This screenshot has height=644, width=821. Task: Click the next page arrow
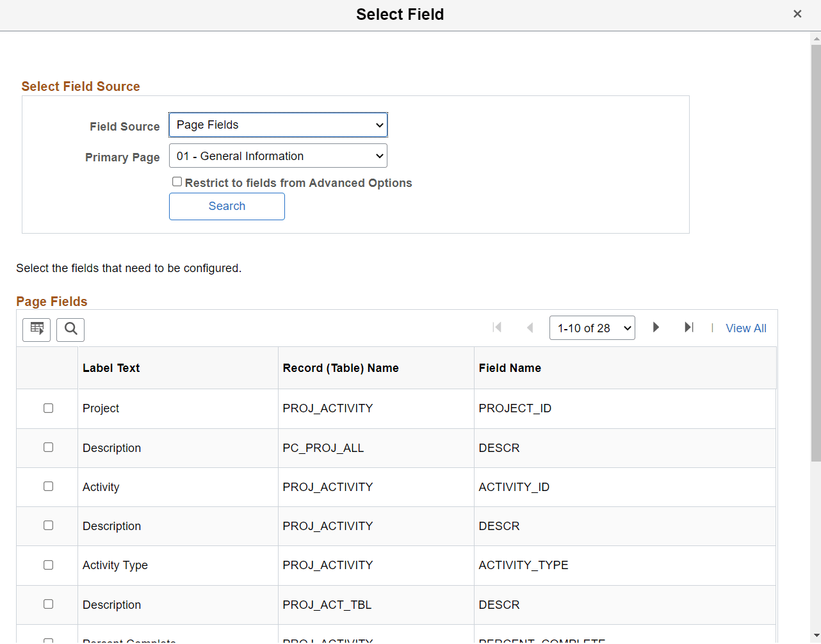[656, 327]
